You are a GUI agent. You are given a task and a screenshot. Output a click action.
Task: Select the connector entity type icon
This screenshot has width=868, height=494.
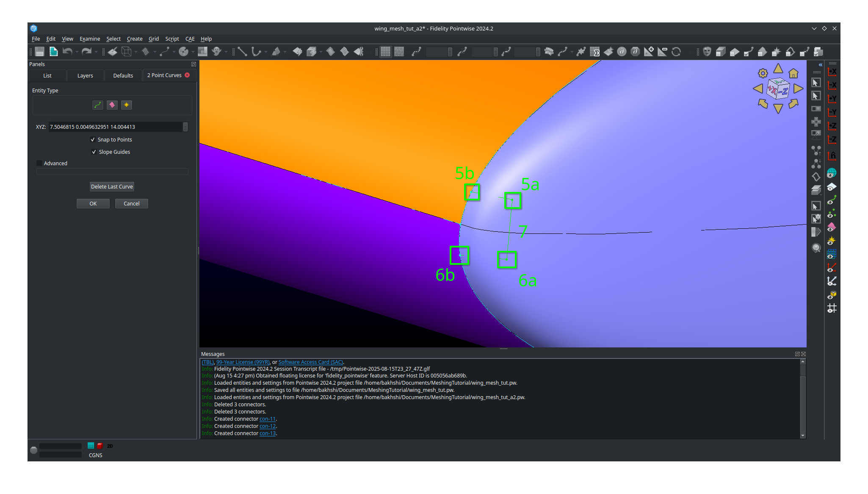pos(97,105)
